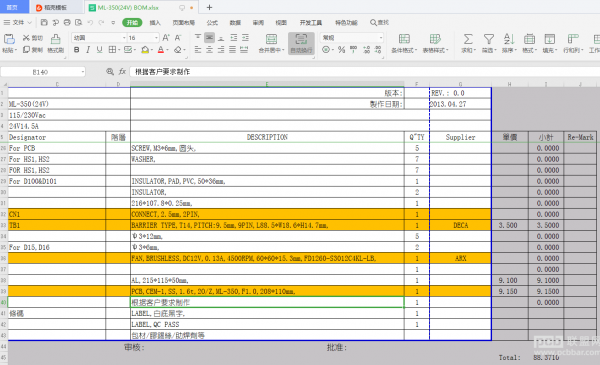The height and width of the screenshot is (365, 600).
Task: Click the distributed alignment icon
Action: (x=244, y=50)
